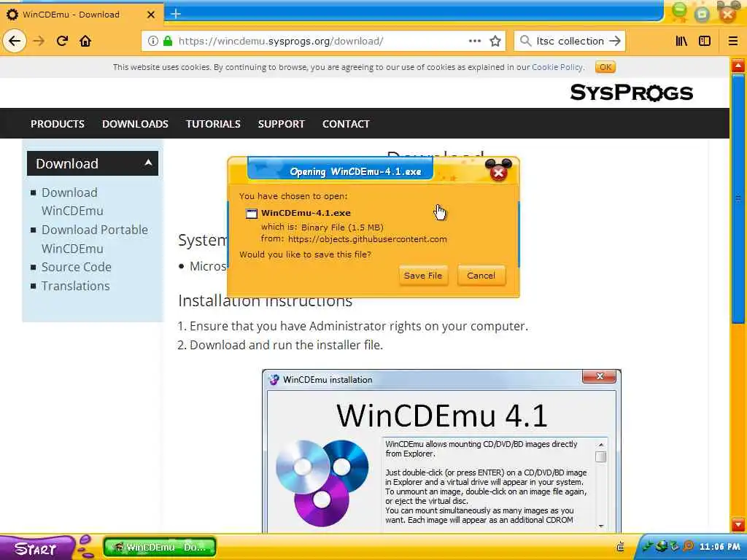Click the orange magnifier tray icon
Viewport: 747px width, 560px height.
pos(688,547)
